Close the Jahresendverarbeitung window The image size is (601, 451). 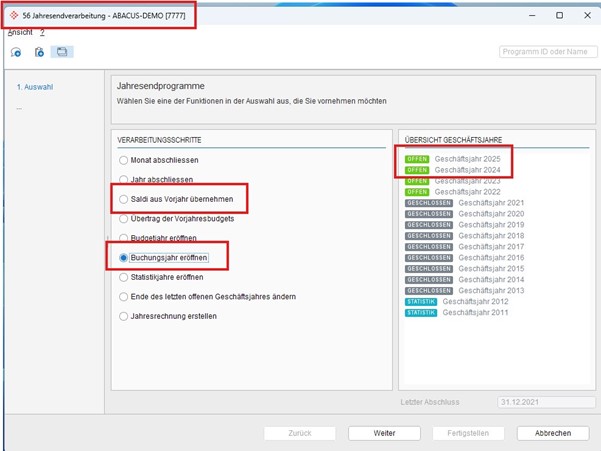point(587,15)
